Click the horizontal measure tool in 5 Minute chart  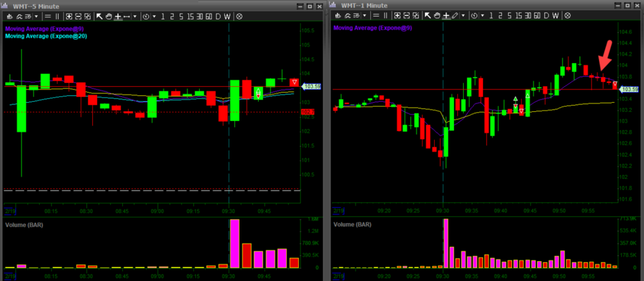click(x=127, y=15)
